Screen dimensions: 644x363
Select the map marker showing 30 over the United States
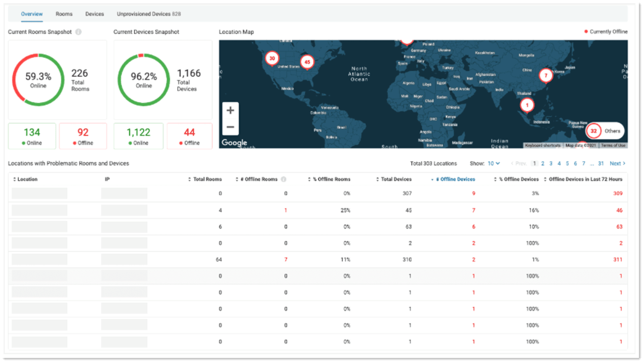coord(272,59)
